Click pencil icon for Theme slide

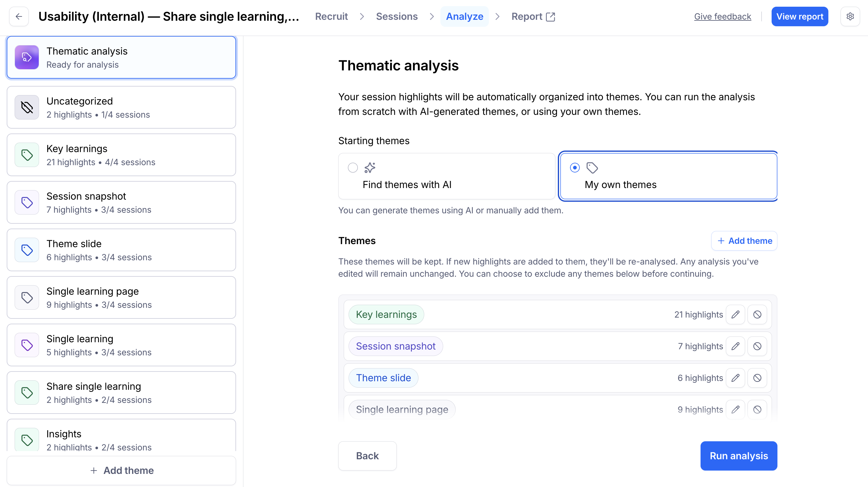(x=735, y=378)
